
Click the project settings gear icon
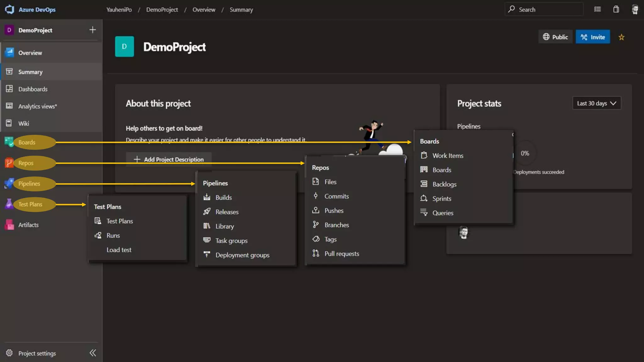click(9, 353)
